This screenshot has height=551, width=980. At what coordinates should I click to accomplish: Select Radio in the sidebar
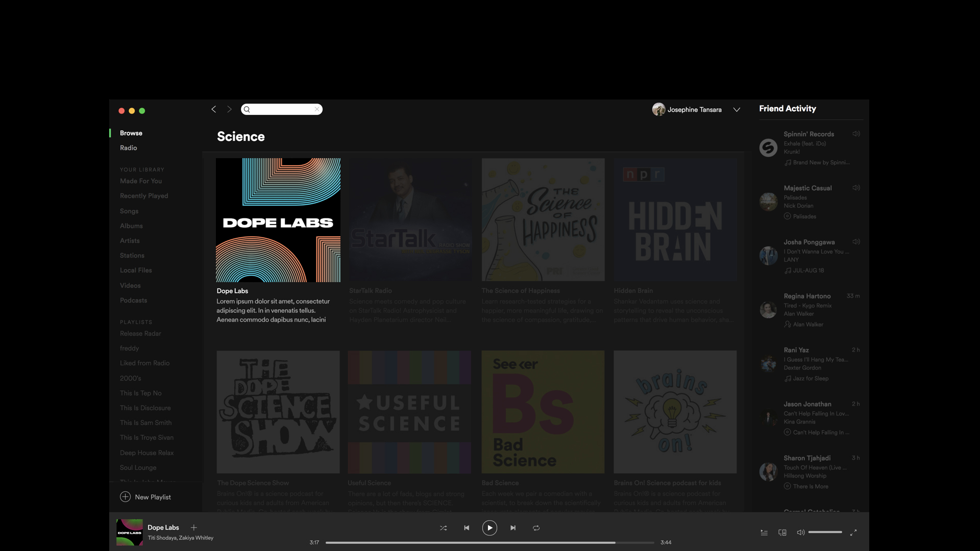(129, 148)
